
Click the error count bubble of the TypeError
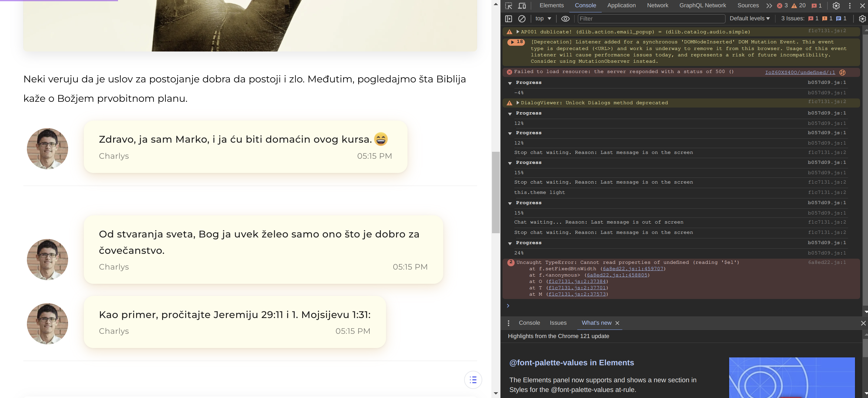(x=511, y=263)
